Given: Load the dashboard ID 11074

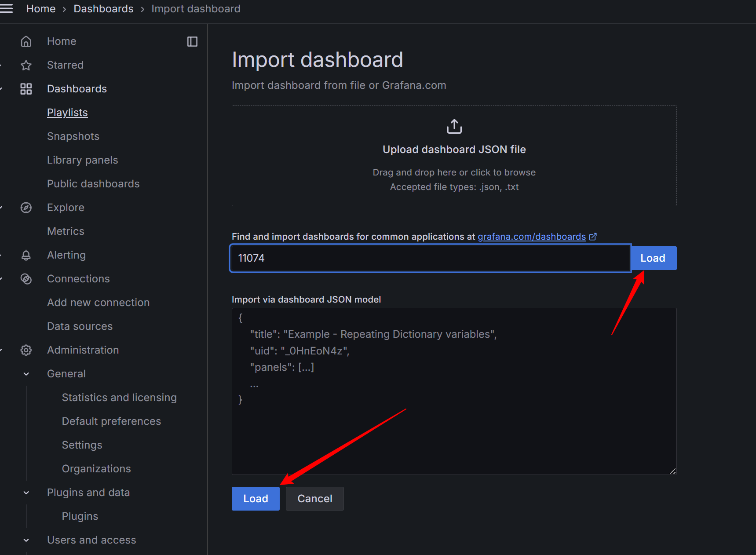Looking at the screenshot, I should point(653,258).
